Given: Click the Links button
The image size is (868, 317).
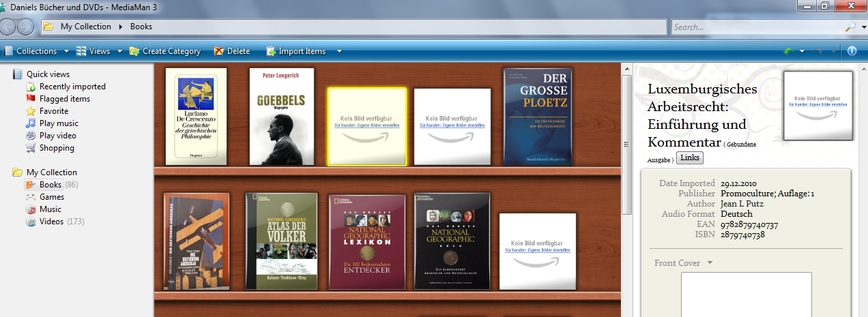Looking at the screenshot, I should pos(690,158).
